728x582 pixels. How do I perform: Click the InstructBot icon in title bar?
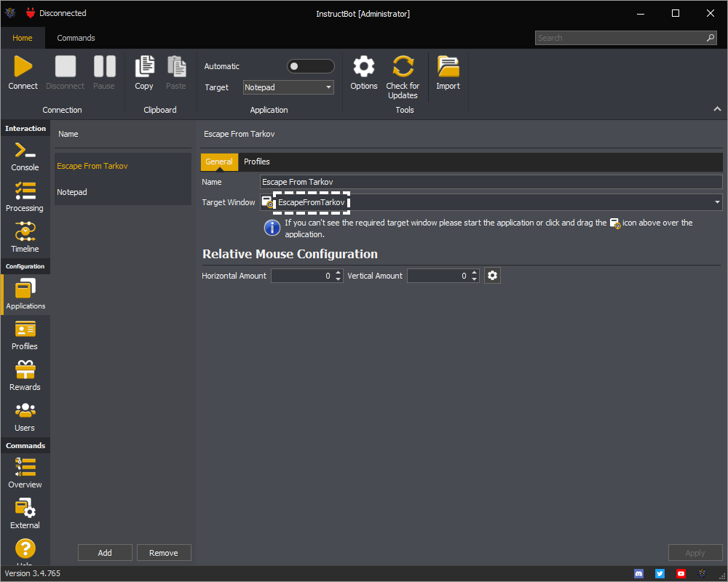point(10,14)
